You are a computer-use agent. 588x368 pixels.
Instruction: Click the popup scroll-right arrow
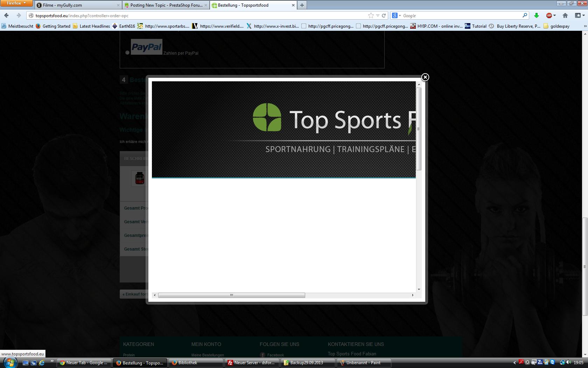pos(413,295)
